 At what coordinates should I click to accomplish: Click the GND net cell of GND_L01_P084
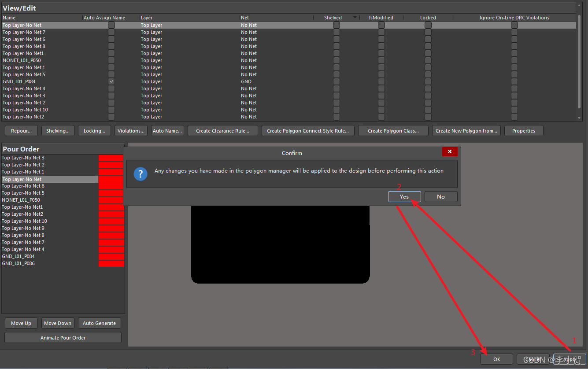pyautogui.click(x=246, y=81)
